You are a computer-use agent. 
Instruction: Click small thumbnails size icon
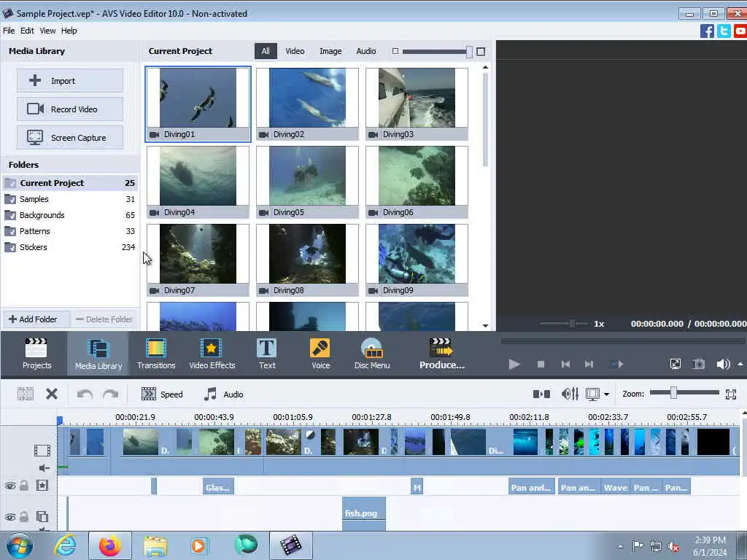[395, 51]
